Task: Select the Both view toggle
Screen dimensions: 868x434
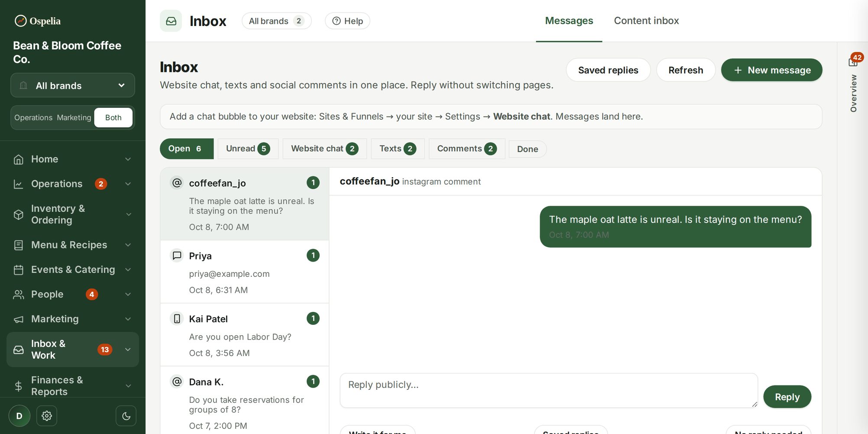Action: coord(113,118)
